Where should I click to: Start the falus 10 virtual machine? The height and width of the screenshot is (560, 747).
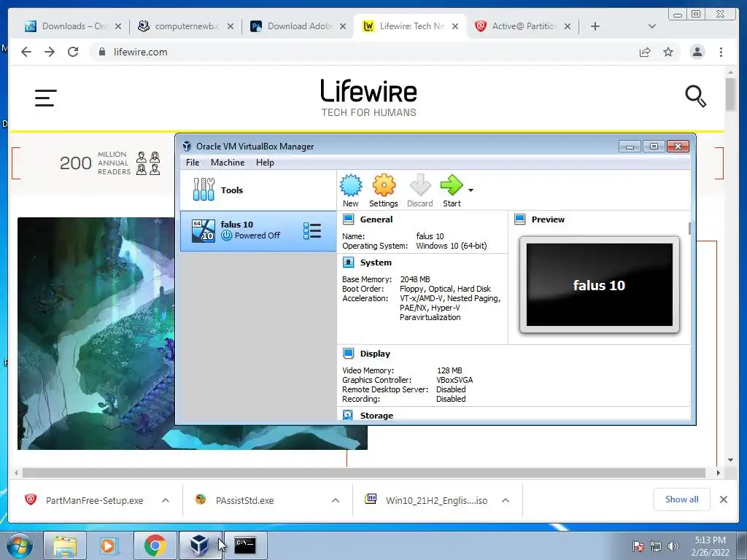pos(451,190)
